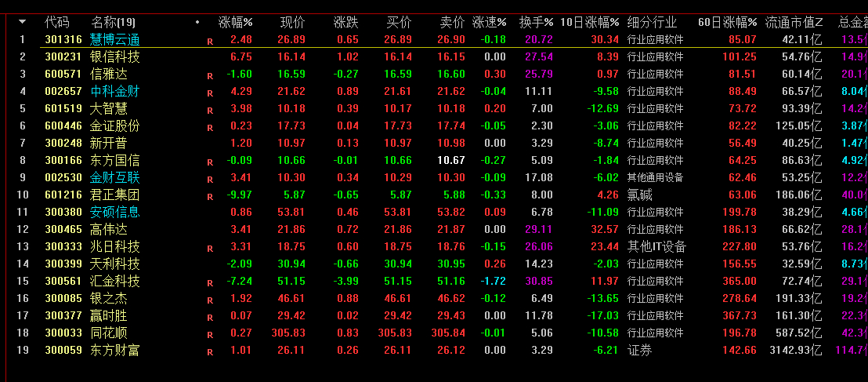Click the R marker on 大智慧 row

[210, 111]
